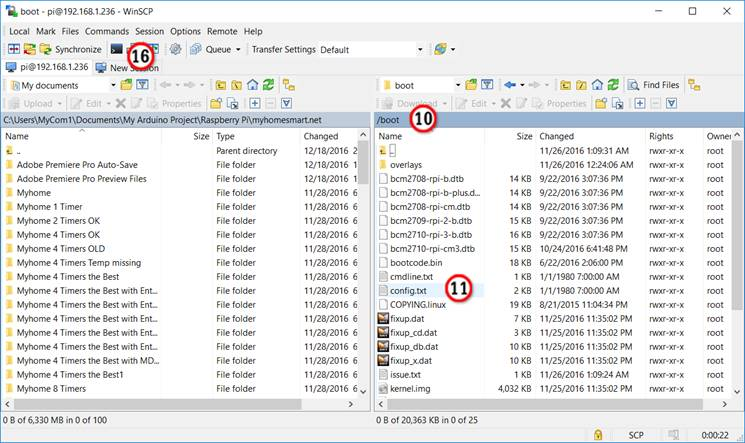Sort local files by Name column
The height and width of the screenshot is (443, 745).
(x=82, y=136)
